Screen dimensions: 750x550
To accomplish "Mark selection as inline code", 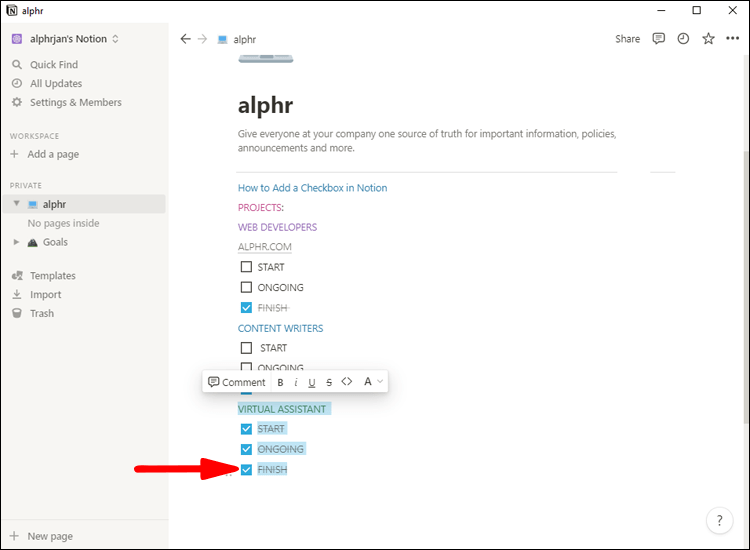I will (x=347, y=382).
